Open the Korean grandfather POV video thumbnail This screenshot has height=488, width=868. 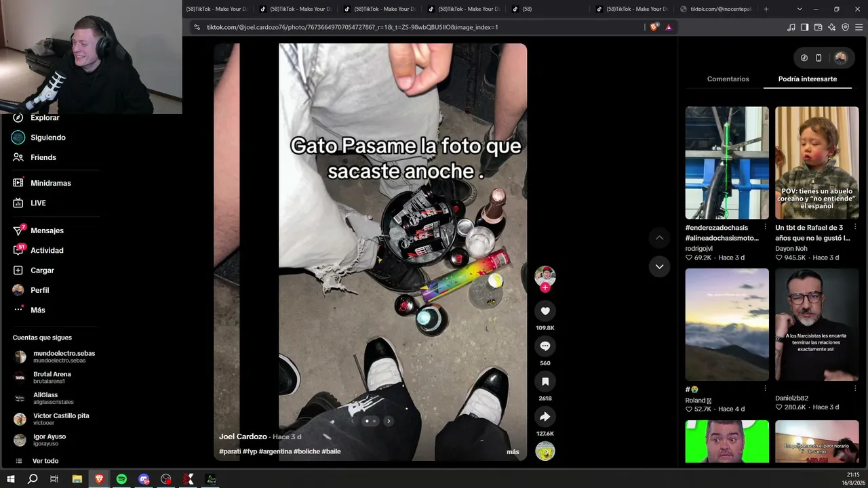(817, 163)
